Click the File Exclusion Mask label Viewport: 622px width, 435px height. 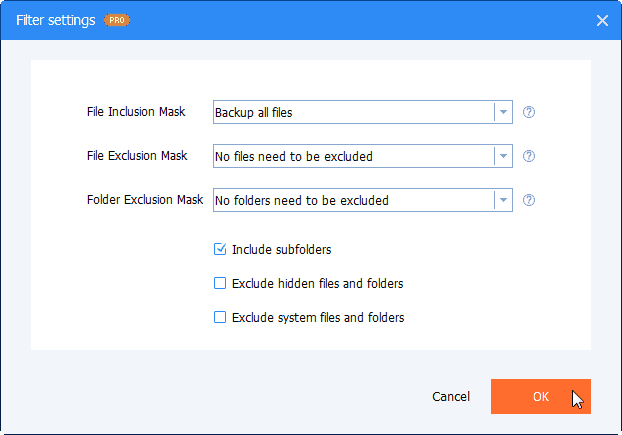click(137, 155)
